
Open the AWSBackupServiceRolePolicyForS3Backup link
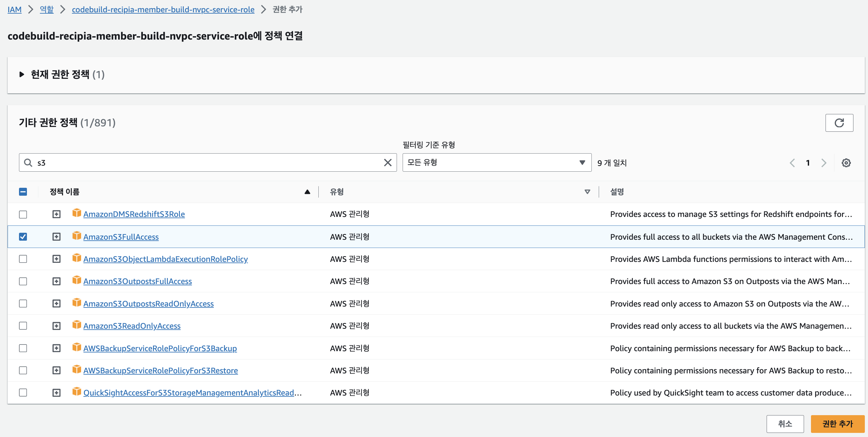tap(160, 348)
